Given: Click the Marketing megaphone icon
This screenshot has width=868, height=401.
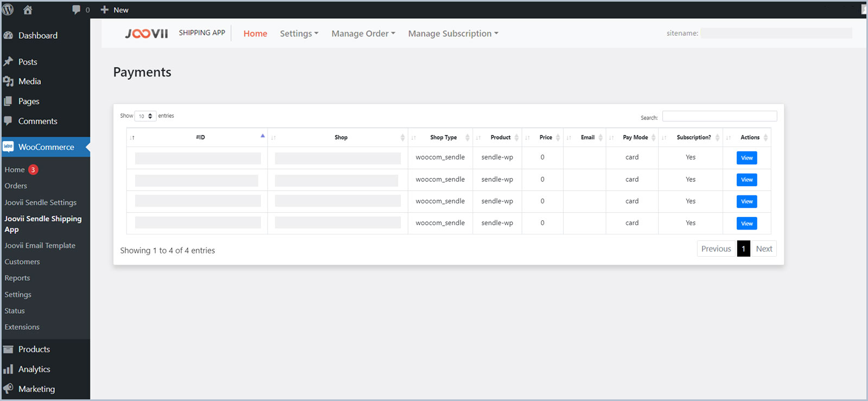Looking at the screenshot, I should click(x=8, y=389).
